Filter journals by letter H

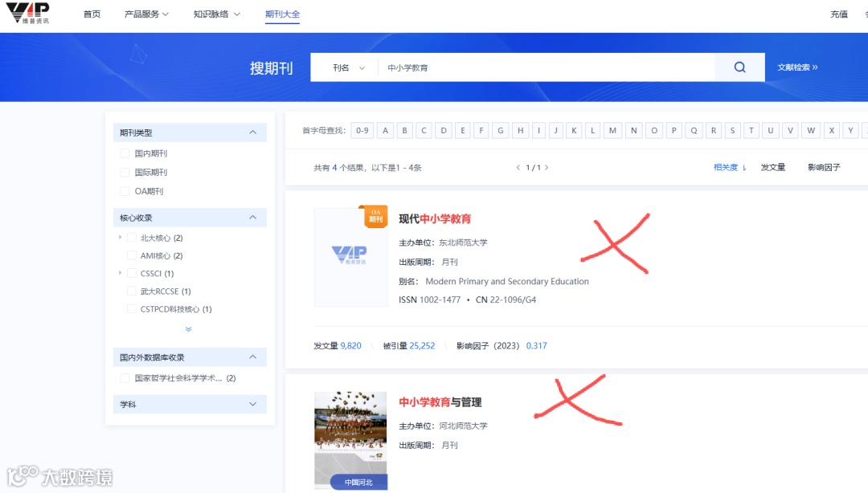[520, 131]
